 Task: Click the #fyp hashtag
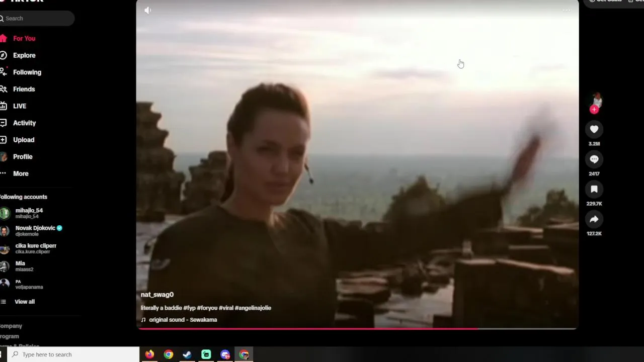point(189,308)
